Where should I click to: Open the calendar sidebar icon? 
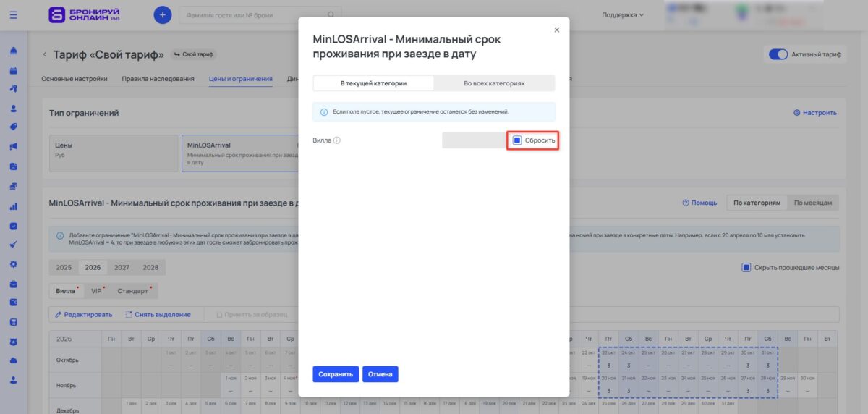point(14,70)
